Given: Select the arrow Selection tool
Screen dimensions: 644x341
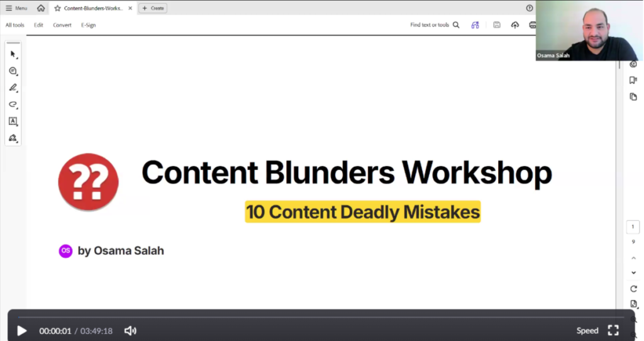Looking at the screenshot, I should pos(13,55).
